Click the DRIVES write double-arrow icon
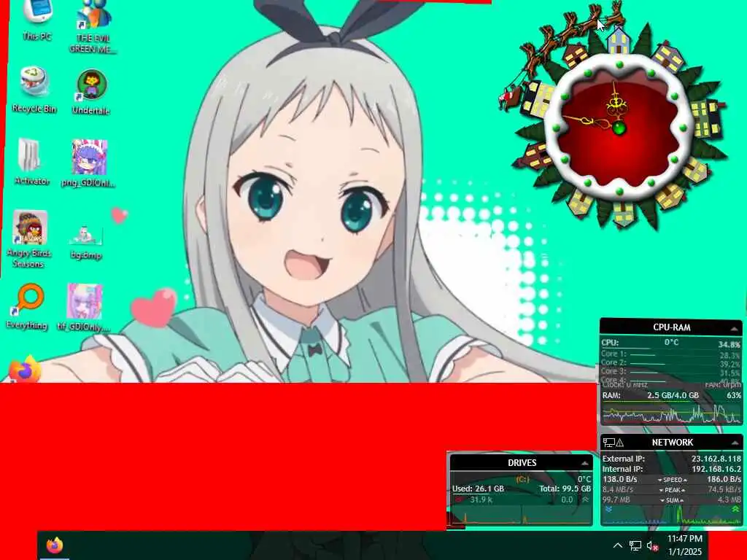This screenshot has height=560, width=747. coord(585,499)
